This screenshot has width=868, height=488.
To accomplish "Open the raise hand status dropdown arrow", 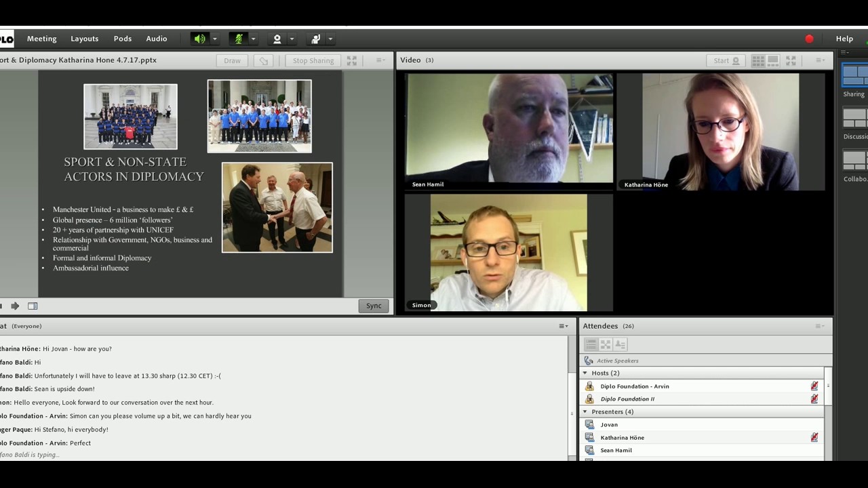I will 331,39.
